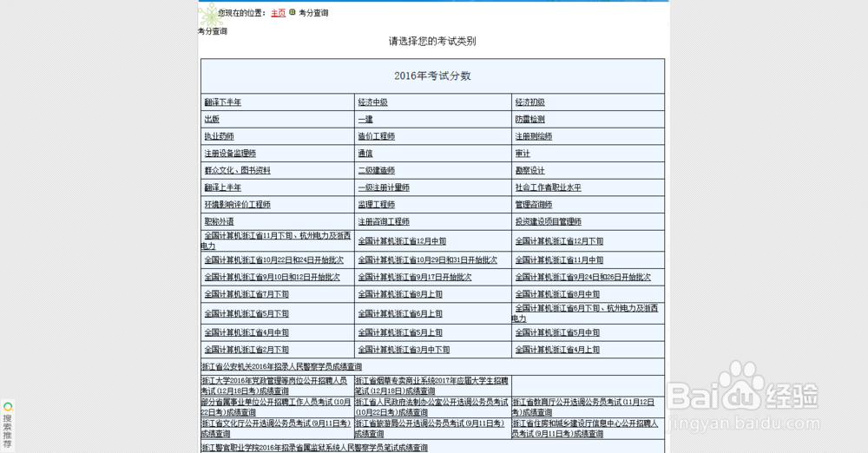Open 全国计算机浙江省10月22日和24日开始批次 link
The width and height of the screenshot is (868, 453).
pos(274,260)
